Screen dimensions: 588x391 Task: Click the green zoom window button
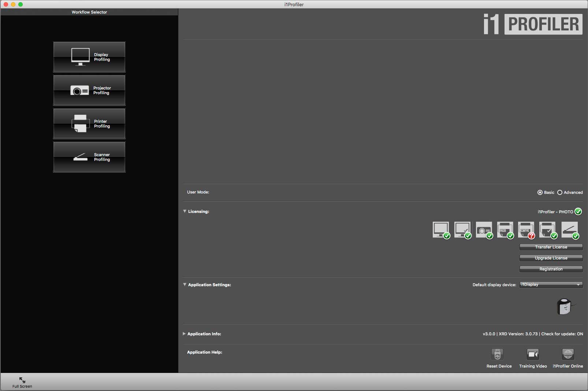[21, 4]
